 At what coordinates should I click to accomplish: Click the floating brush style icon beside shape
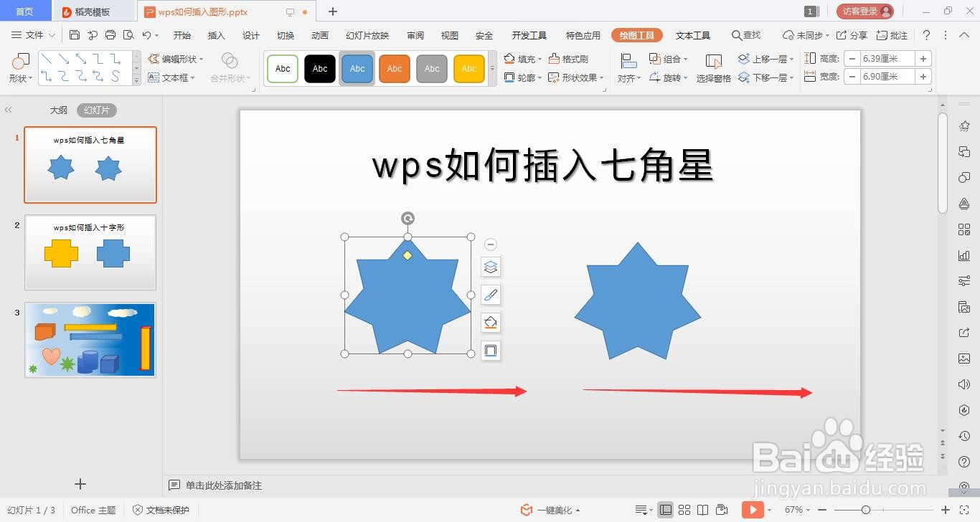coord(491,295)
